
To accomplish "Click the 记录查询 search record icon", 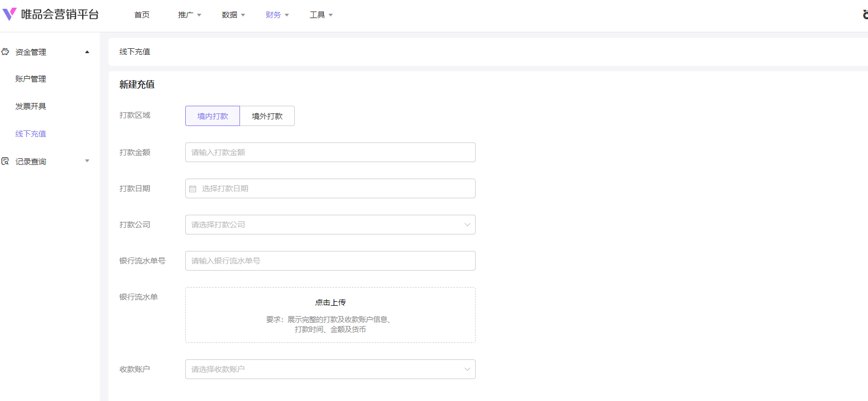I will (5, 161).
